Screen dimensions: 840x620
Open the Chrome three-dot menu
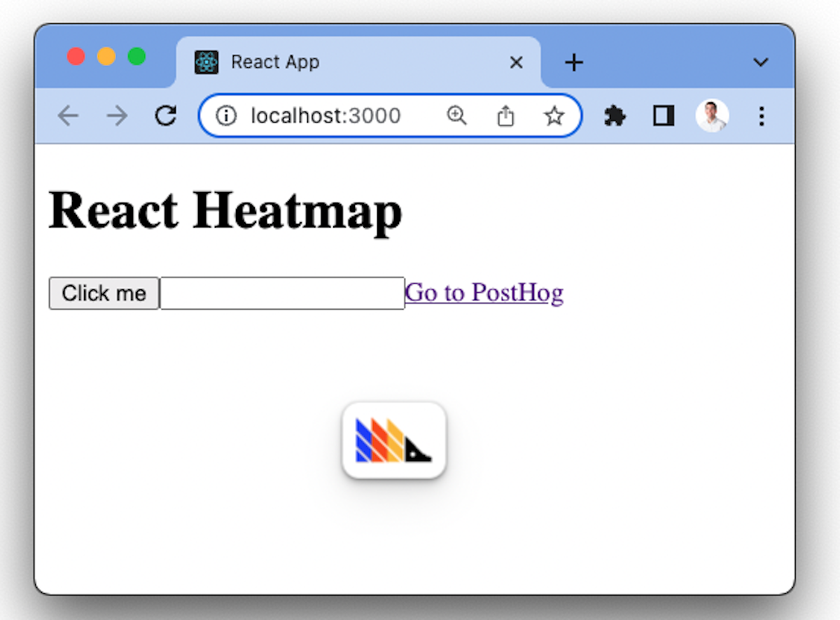point(762,116)
